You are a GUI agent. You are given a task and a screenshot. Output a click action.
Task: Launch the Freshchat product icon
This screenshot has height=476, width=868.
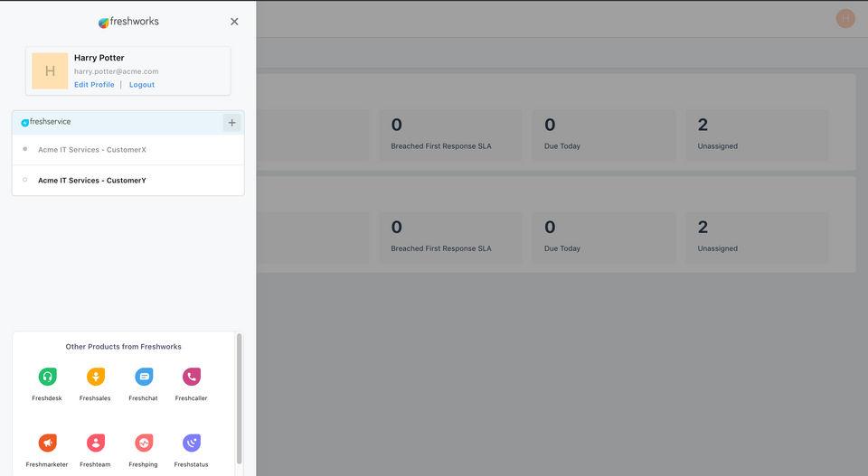click(x=144, y=377)
